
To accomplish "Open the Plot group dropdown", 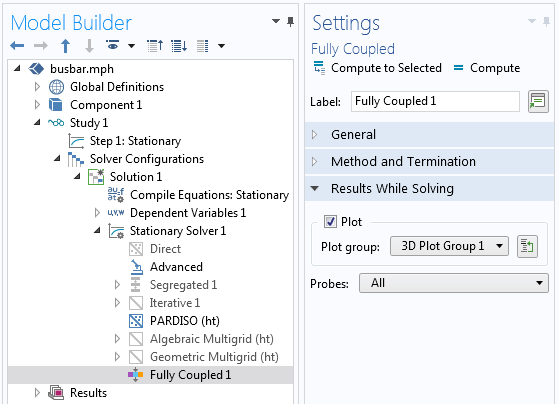I will click(x=449, y=246).
